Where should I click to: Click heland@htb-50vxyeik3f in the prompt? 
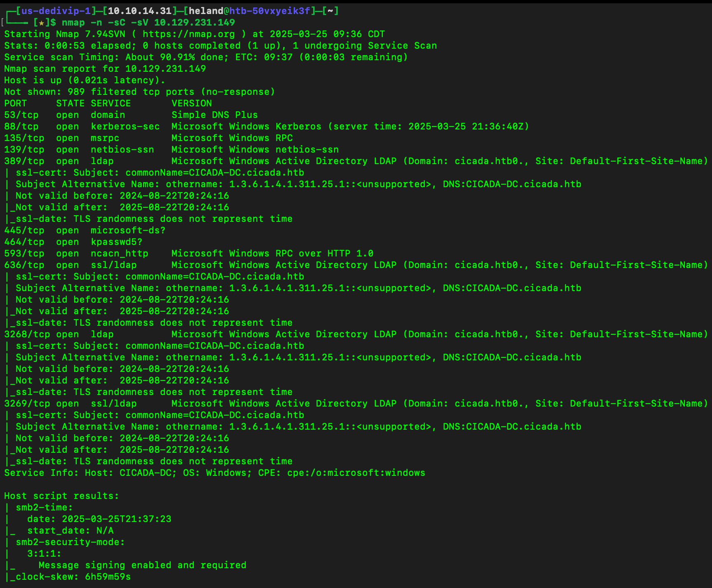pyautogui.click(x=249, y=11)
